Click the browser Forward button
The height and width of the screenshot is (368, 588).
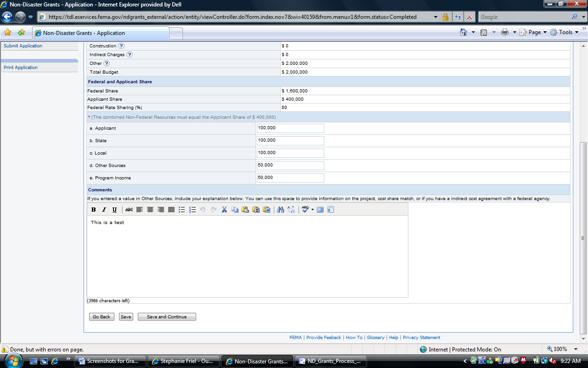[20, 17]
